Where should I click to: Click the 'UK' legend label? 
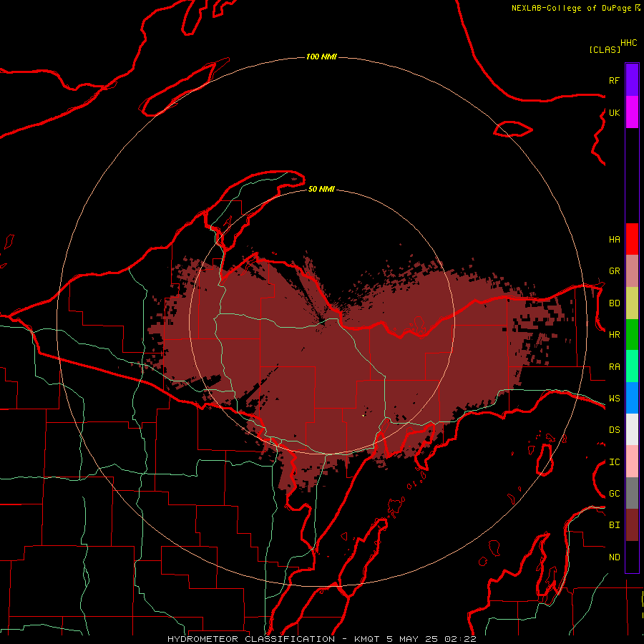pyautogui.click(x=614, y=112)
